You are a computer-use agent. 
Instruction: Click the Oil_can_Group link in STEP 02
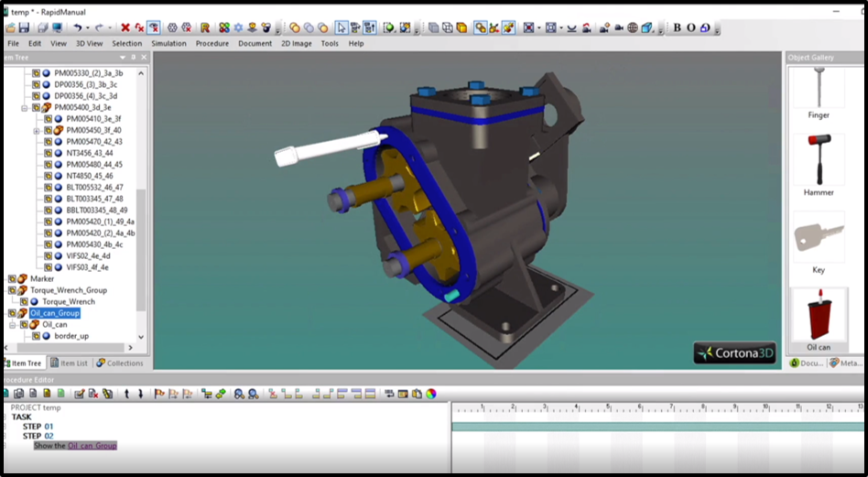(x=92, y=446)
